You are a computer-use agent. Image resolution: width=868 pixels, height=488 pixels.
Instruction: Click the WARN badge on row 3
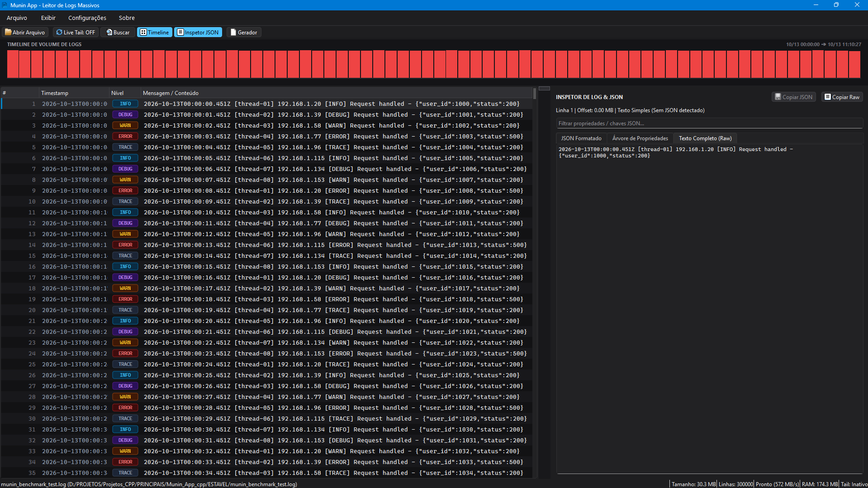tap(125, 125)
